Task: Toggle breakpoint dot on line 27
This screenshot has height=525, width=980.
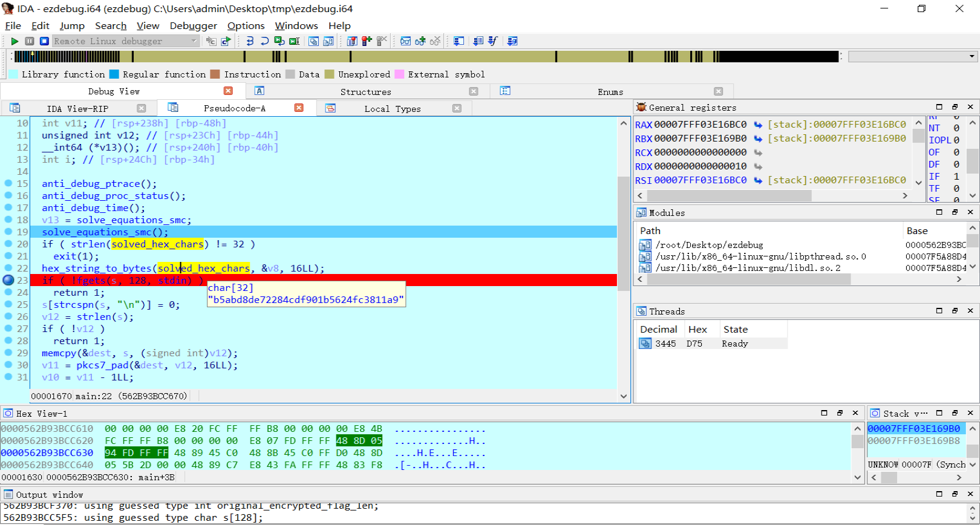Action: (x=8, y=328)
